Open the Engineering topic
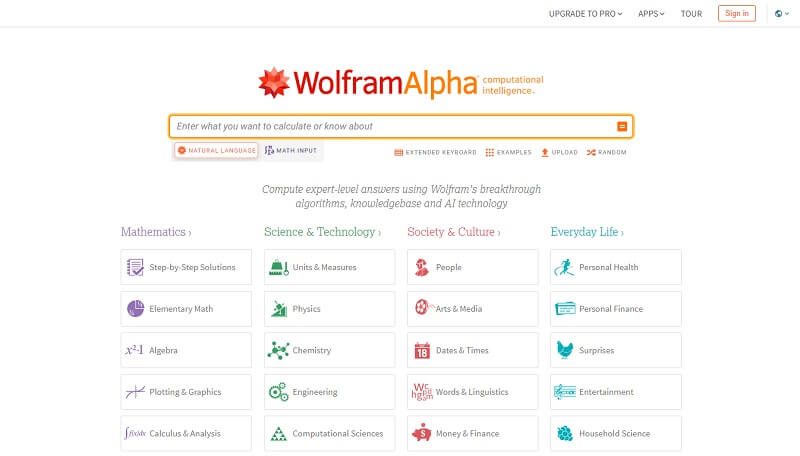Image resolution: width=800 pixels, height=456 pixels. [330, 392]
